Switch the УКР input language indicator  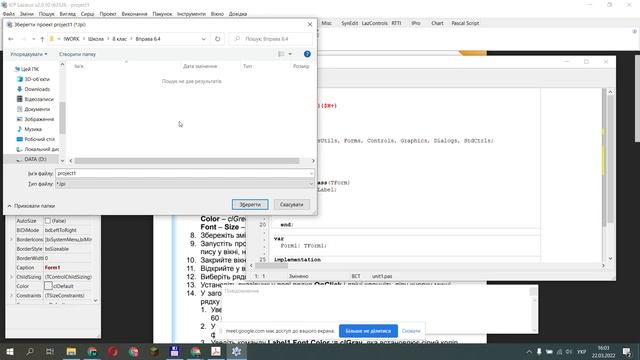(581, 351)
